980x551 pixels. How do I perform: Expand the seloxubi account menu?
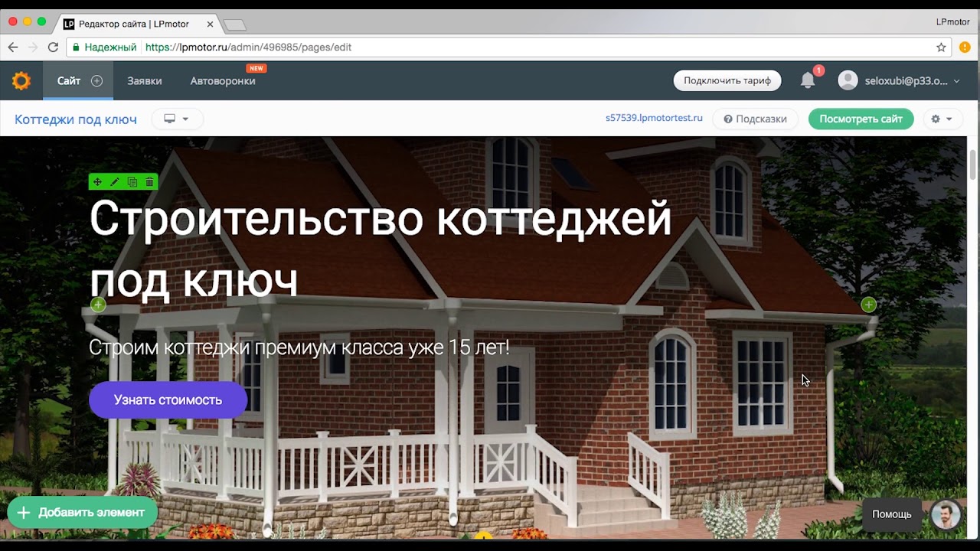point(899,81)
